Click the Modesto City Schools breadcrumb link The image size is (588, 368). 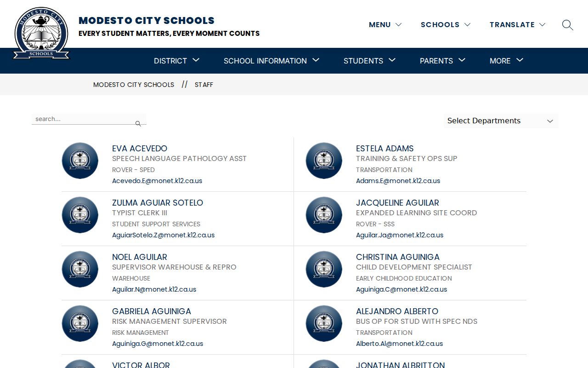point(134,85)
